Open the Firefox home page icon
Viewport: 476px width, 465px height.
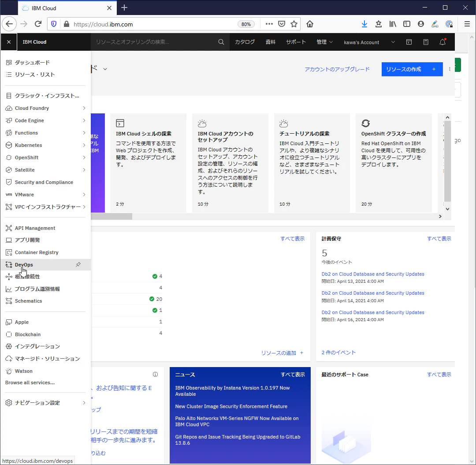[x=310, y=24]
